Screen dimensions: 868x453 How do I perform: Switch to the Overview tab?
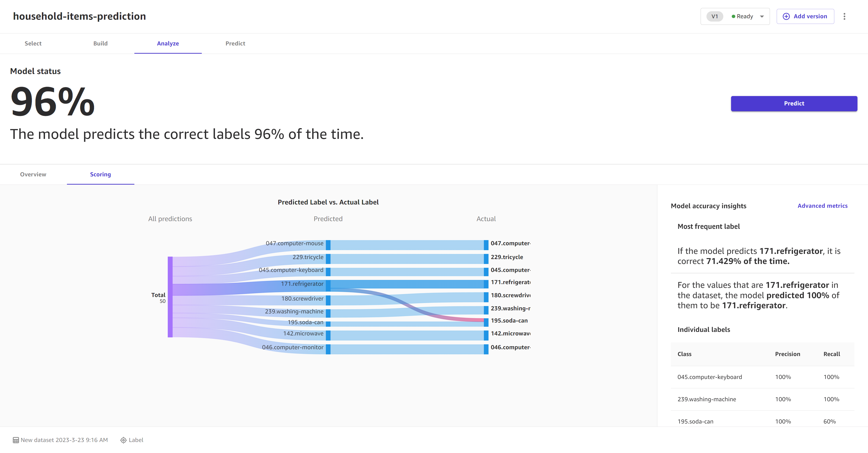(33, 174)
